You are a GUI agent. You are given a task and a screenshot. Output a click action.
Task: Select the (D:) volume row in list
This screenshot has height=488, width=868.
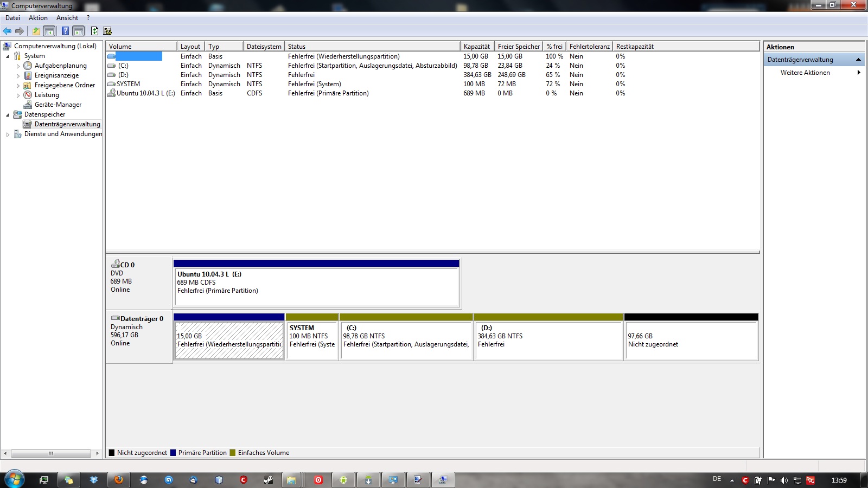(x=124, y=75)
